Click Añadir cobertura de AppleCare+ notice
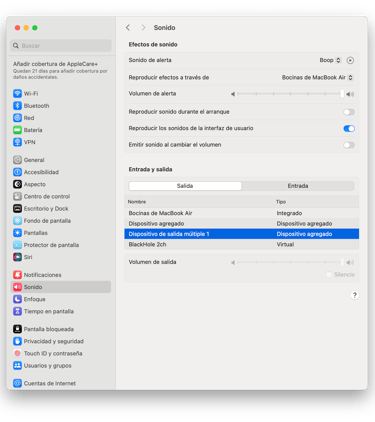The height and width of the screenshot is (422, 375). (x=60, y=70)
